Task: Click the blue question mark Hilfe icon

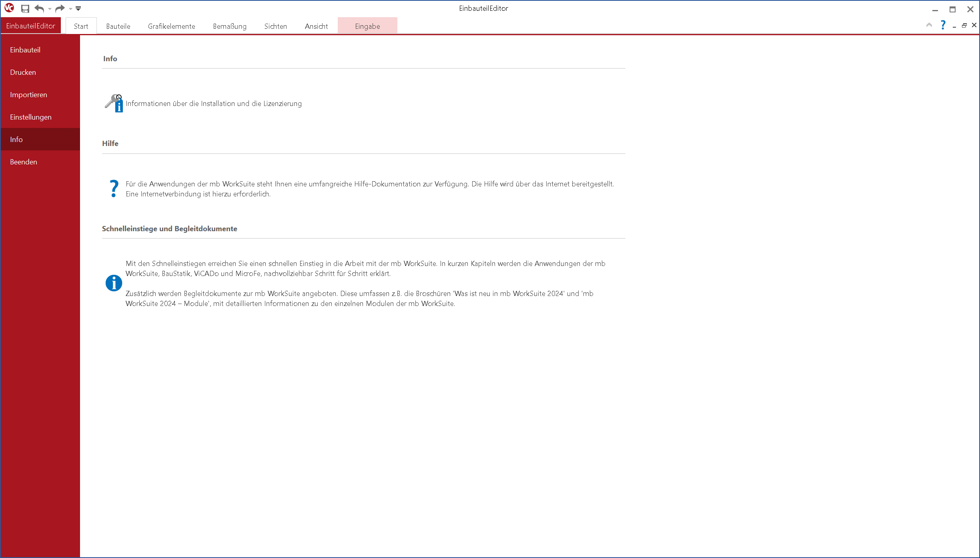Action: [x=114, y=188]
